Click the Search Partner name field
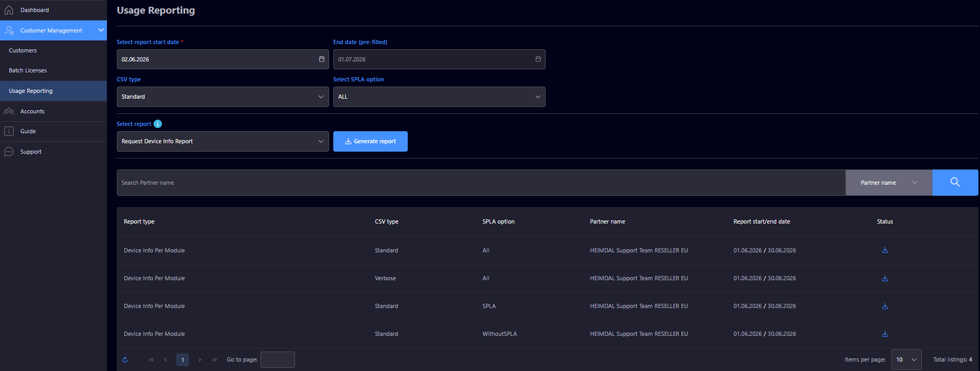This screenshot has height=371, width=980. (x=481, y=183)
